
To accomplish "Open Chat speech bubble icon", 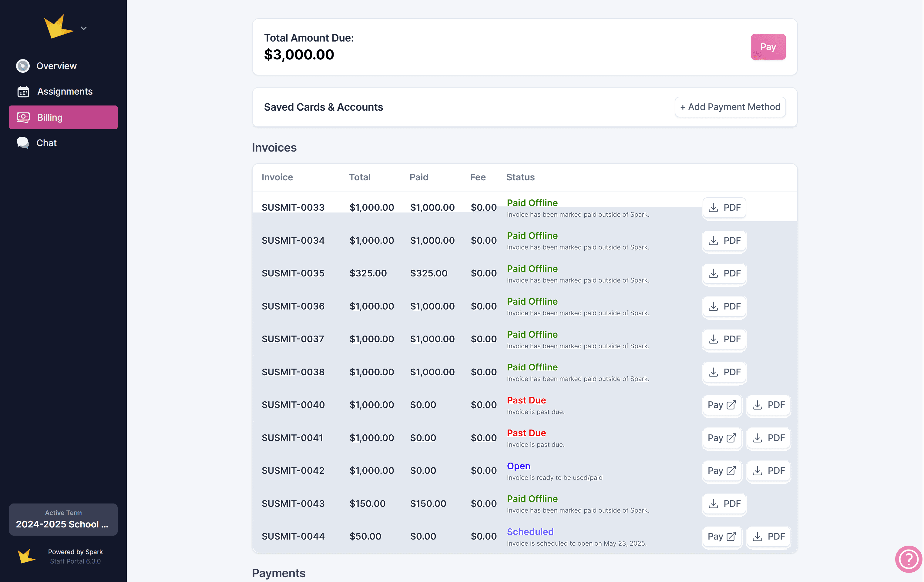I will (x=23, y=143).
